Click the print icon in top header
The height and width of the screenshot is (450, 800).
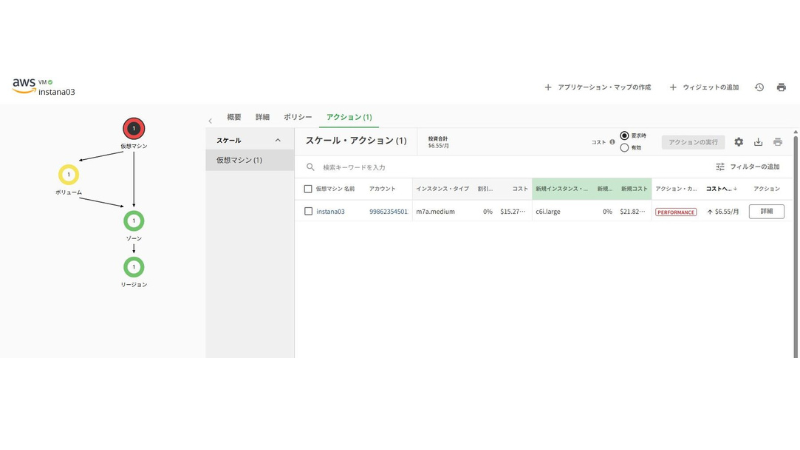click(781, 87)
